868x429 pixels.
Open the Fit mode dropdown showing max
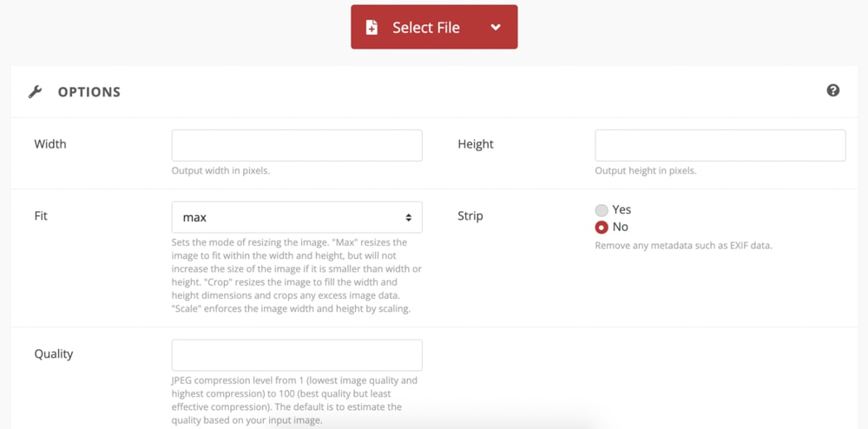[x=297, y=217]
